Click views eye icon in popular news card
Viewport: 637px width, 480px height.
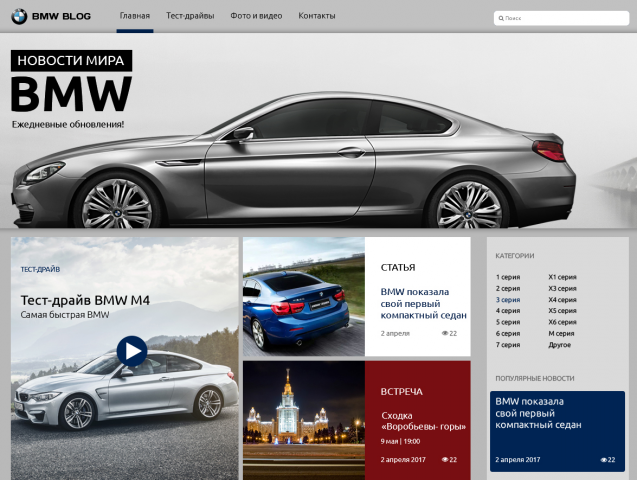tap(603, 460)
